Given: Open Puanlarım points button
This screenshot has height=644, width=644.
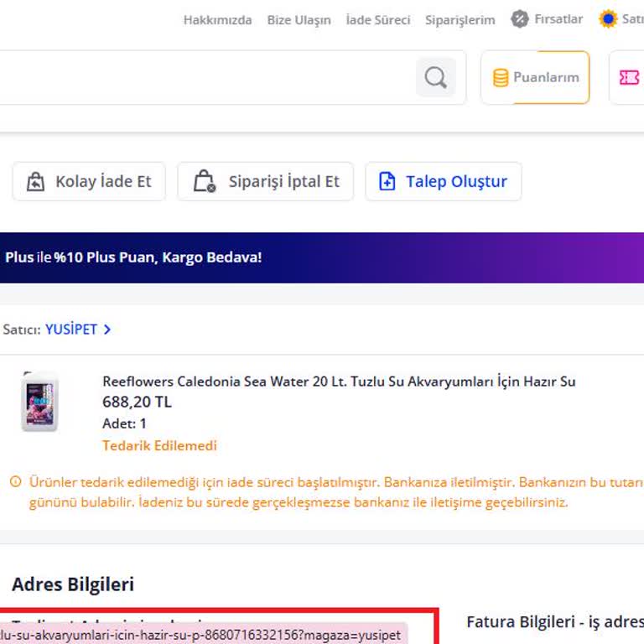Looking at the screenshot, I should tap(535, 78).
